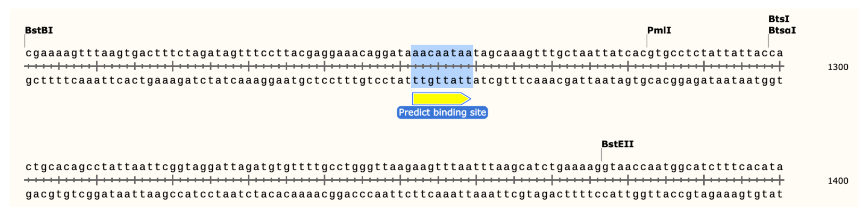The height and width of the screenshot is (219, 868).
Task: Click highlighted bottom strand bases ttgttatt
Action: 442,81
